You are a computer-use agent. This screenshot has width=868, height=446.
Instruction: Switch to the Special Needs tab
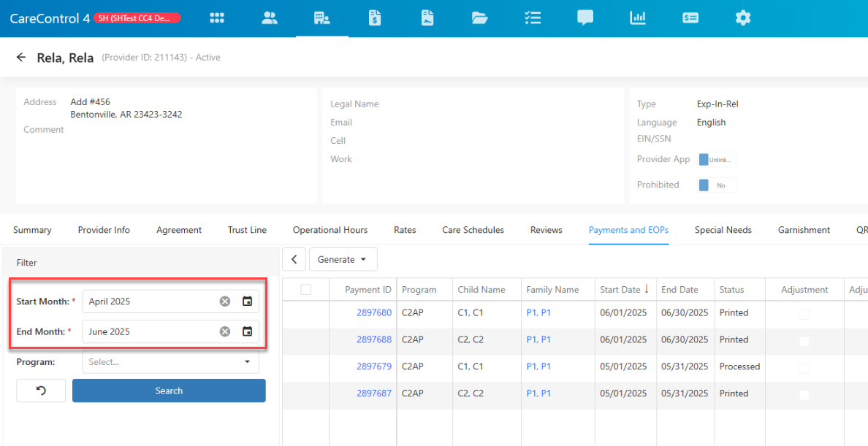pos(723,230)
